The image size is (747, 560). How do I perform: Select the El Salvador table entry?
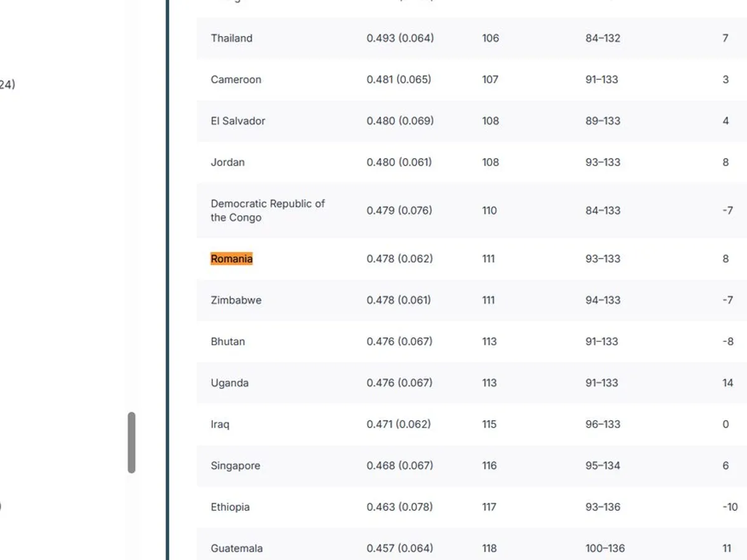coord(238,121)
